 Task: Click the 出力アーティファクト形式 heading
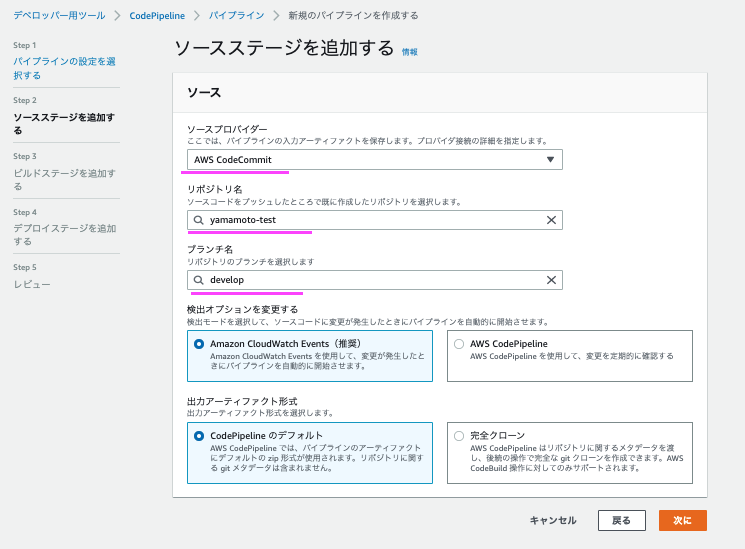(242, 401)
